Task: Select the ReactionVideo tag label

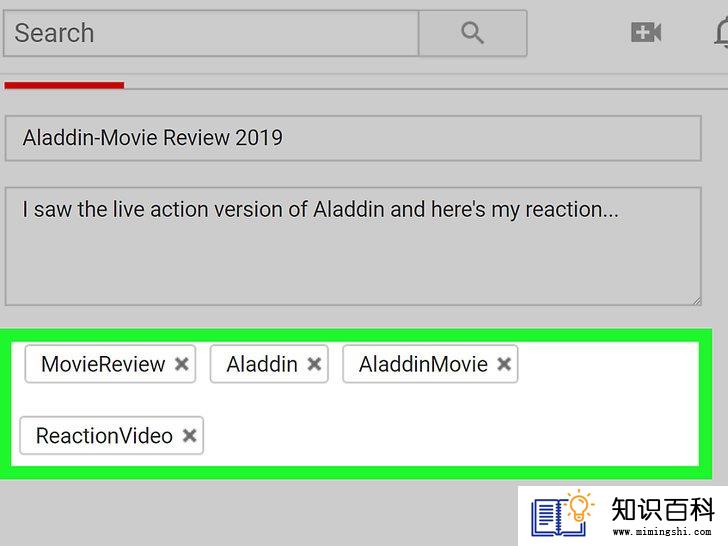Action: click(x=104, y=436)
